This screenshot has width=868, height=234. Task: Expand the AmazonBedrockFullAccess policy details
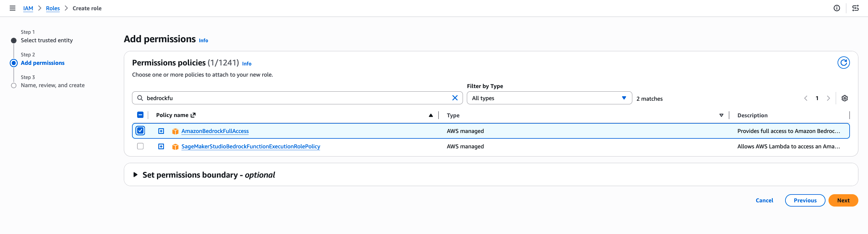pos(161,131)
